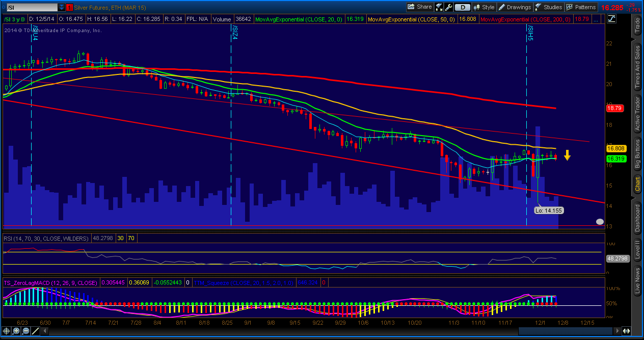
Task: Open the Share menu
Action: click(x=420, y=7)
